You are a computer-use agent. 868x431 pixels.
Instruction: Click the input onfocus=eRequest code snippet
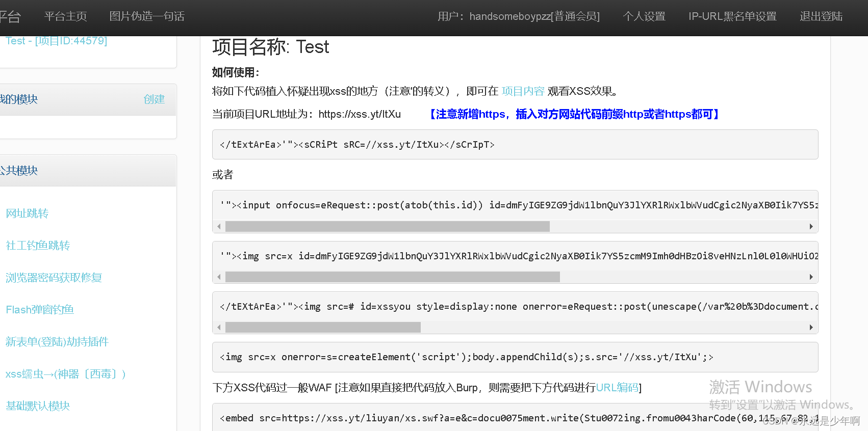(x=515, y=205)
